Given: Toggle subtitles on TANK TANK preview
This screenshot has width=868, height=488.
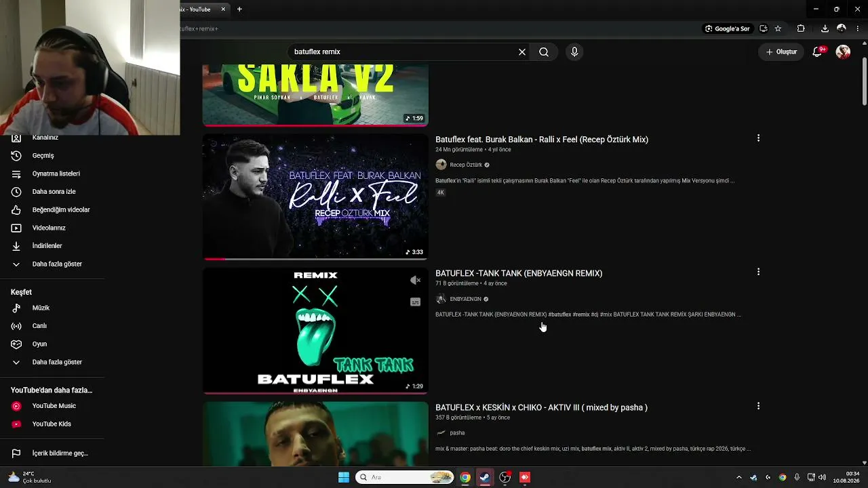Looking at the screenshot, I should (x=416, y=302).
